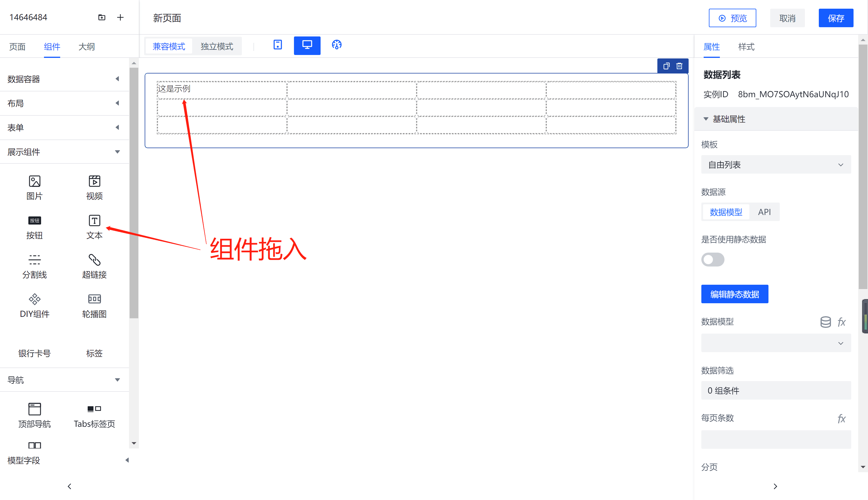The image size is (868, 500).
Task: Click the Edit Static Data (编辑静态数据) button
Action: 734,294
